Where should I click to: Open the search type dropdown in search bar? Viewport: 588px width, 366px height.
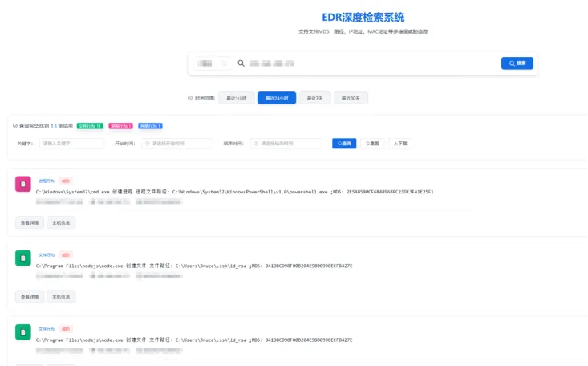[x=213, y=63]
